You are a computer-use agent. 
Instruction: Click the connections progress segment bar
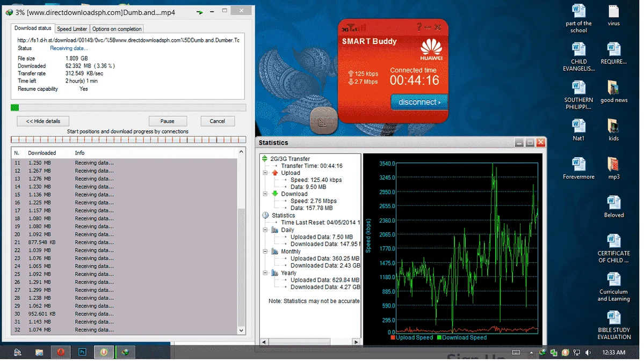pos(128,139)
